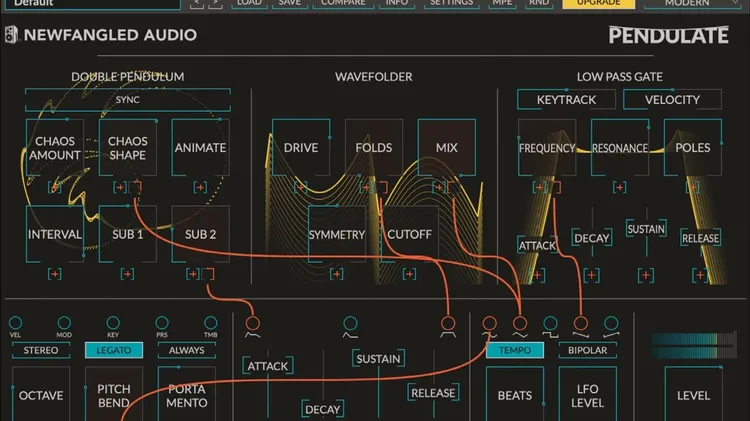Click the plus icon under Low Pass Gate Attack
The width and height of the screenshot is (750, 421).
coord(537,275)
